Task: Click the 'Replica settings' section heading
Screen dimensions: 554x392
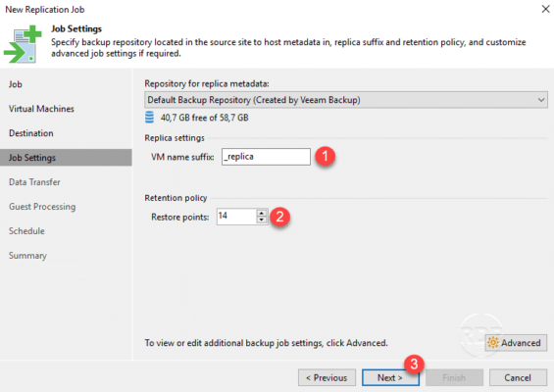Action: [175, 138]
